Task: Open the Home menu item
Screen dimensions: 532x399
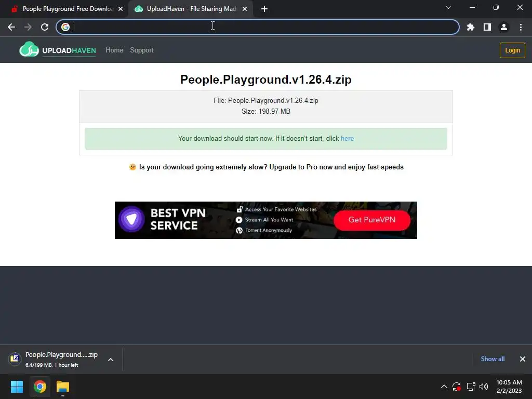Action: (x=114, y=50)
